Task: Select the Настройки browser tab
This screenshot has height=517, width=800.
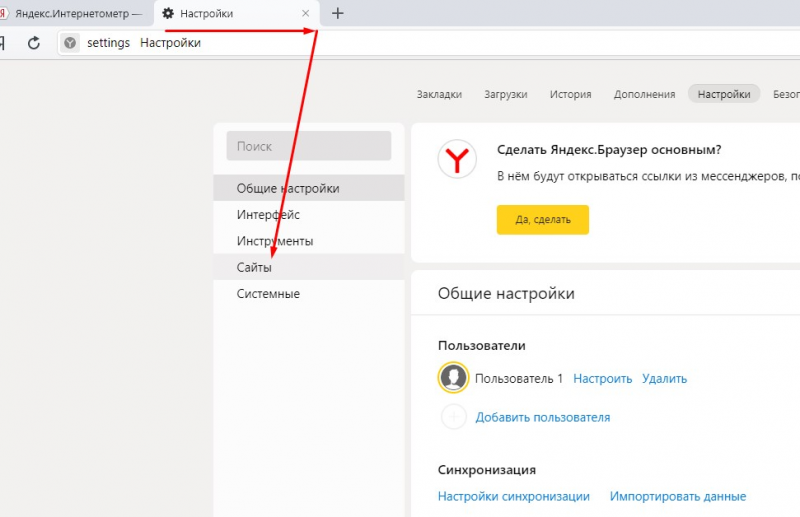Action: (x=236, y=13)
